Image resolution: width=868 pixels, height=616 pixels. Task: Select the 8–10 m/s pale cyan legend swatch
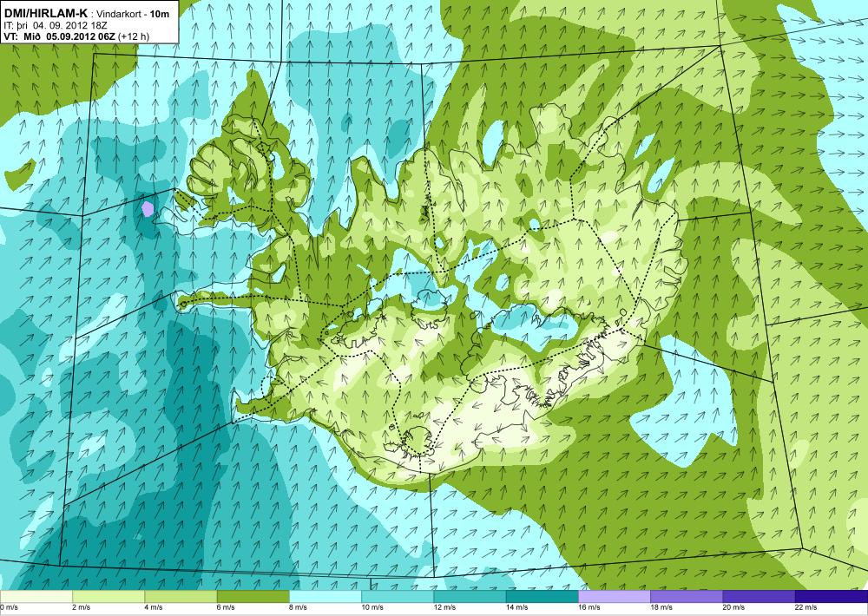coord(325,597)
